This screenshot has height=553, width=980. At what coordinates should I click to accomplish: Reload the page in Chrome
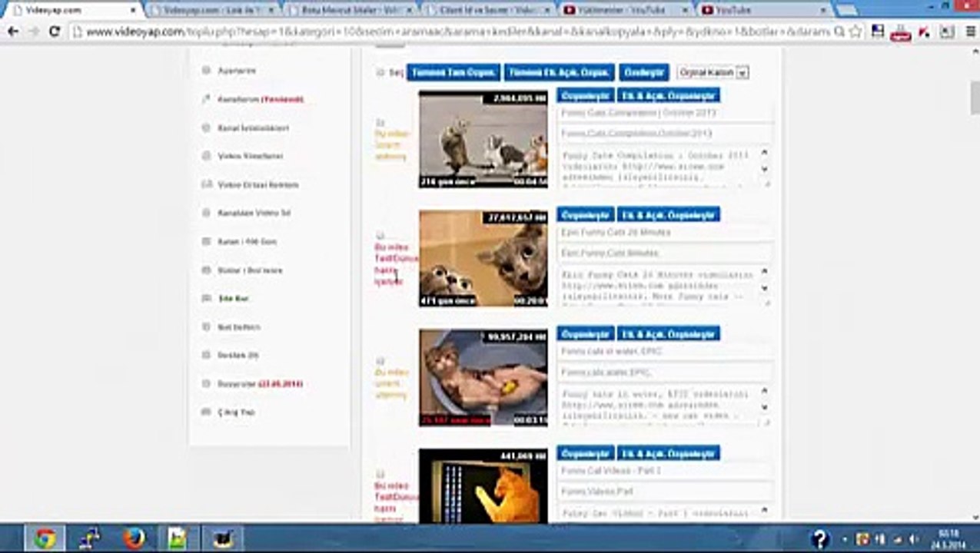(x=55, y=31)
